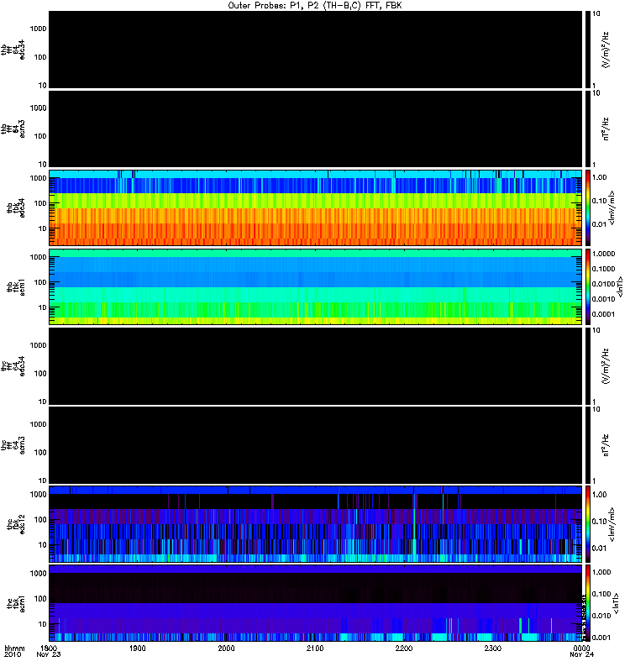Click inside the thb fbk scm1 green-blue spectrogram
This screenshot has height=672, width=630.
(x=316, y=286)
